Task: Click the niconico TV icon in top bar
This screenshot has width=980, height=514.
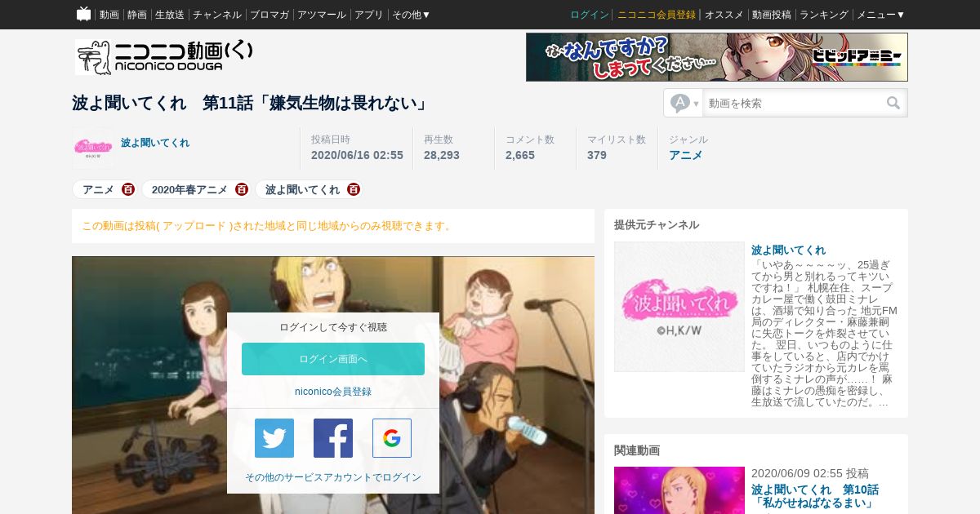Action: pos(83,14)
